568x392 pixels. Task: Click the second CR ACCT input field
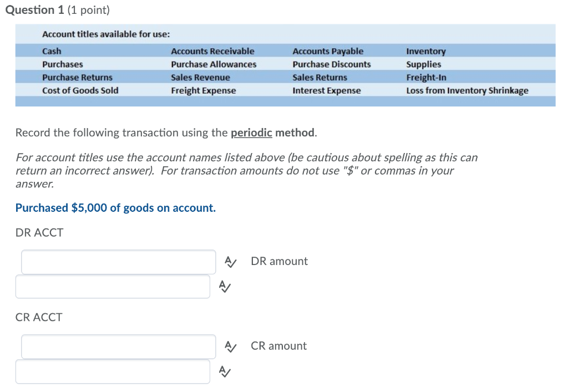click(x=113, y=371)
